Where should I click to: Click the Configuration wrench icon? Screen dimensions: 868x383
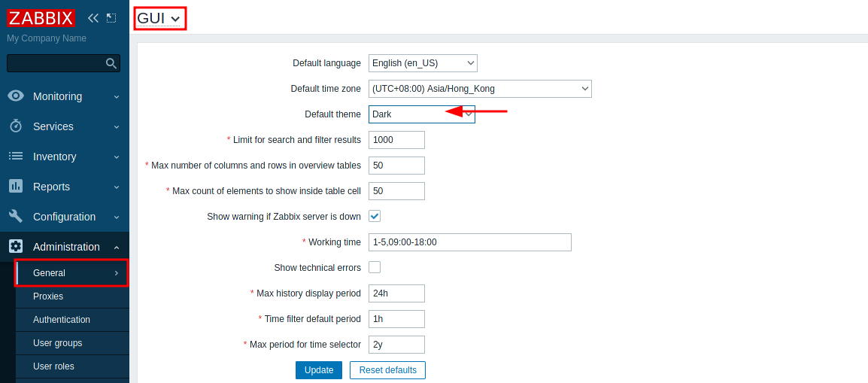click(x=16, y=216)
